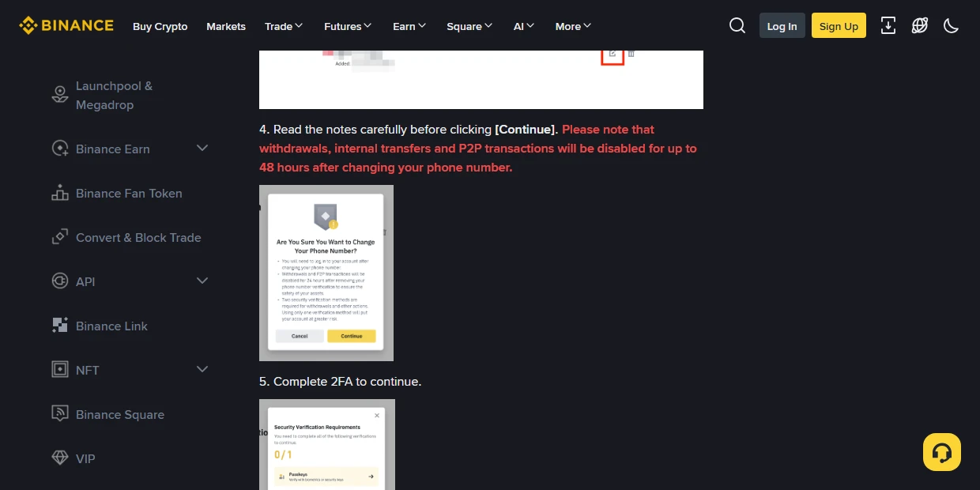The height and width of the screenshot is (490, 980).
Task: Open the search magnifier icon
Action: click(x=737, y=26)
